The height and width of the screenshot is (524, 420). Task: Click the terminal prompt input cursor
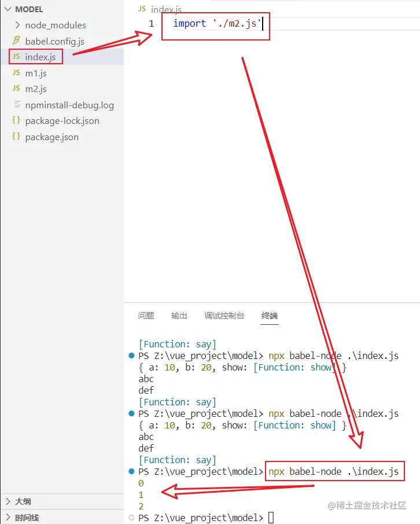click(x=271, y=518)
